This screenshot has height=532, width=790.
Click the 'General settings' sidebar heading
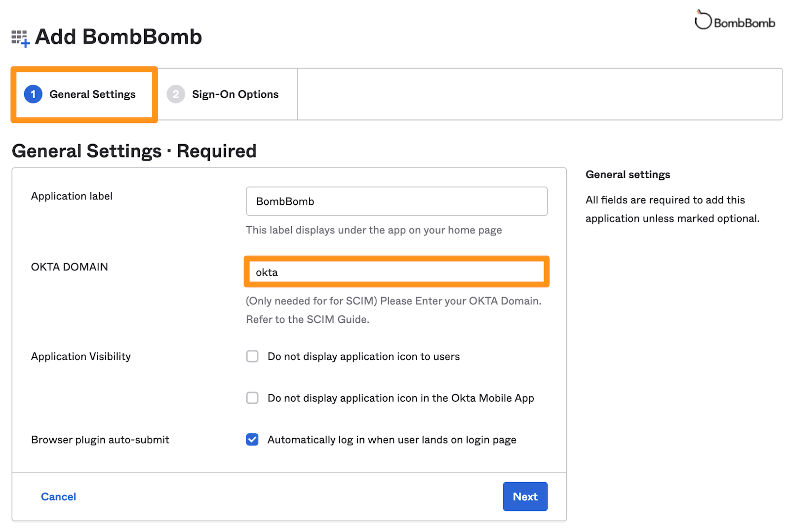coord(628,175)
